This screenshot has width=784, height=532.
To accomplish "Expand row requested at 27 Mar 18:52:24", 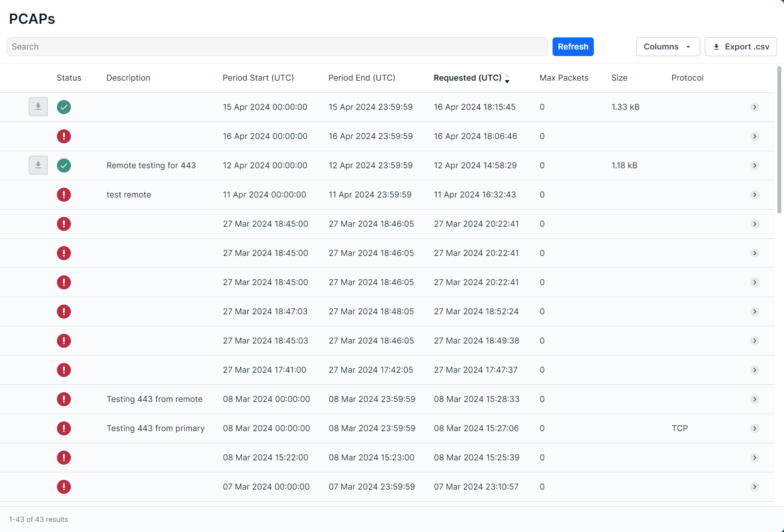I will (754, 312).
